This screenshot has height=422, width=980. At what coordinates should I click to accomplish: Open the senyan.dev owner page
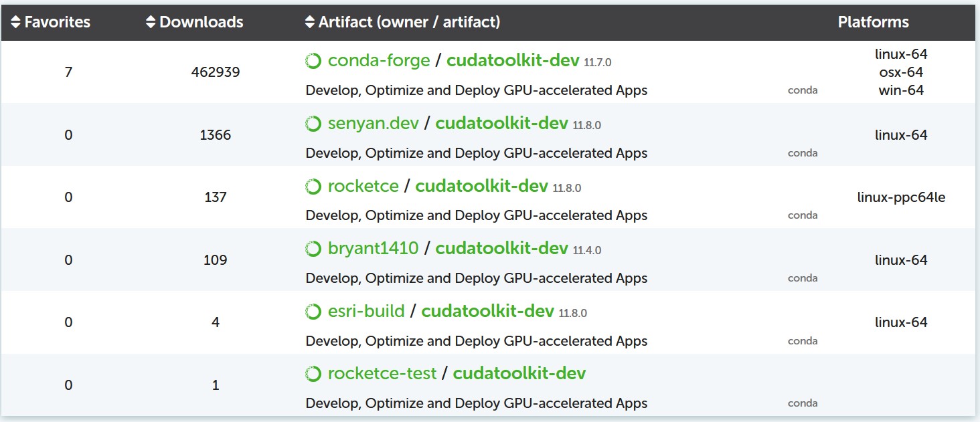tap(374, 124)
